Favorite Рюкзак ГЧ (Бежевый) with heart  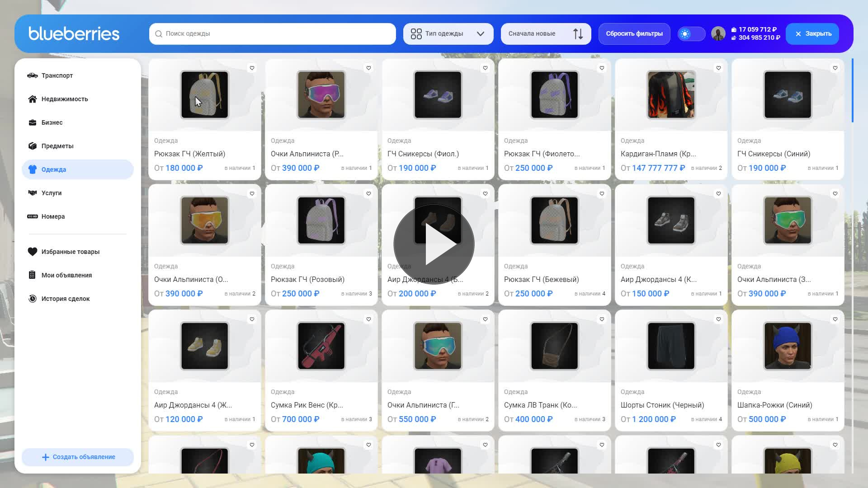click(602, 194)
